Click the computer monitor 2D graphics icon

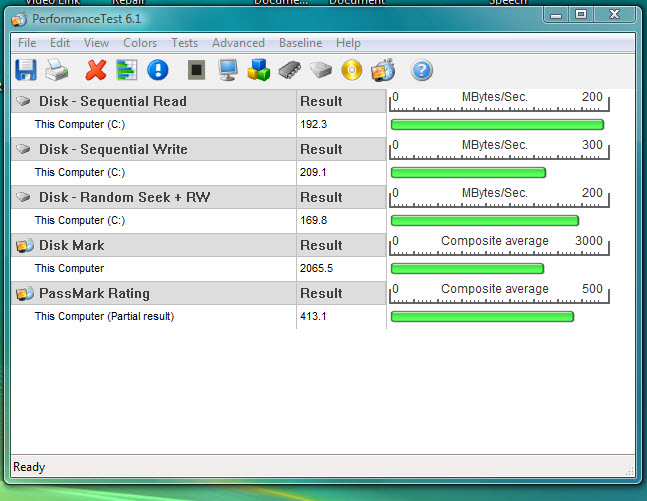[228, 70]
